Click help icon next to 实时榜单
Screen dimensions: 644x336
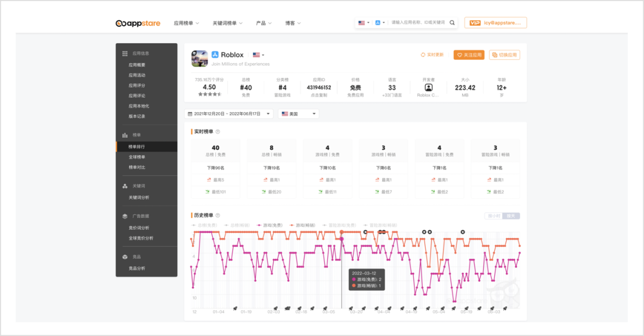pyautogui.click(x=218, y=132)
